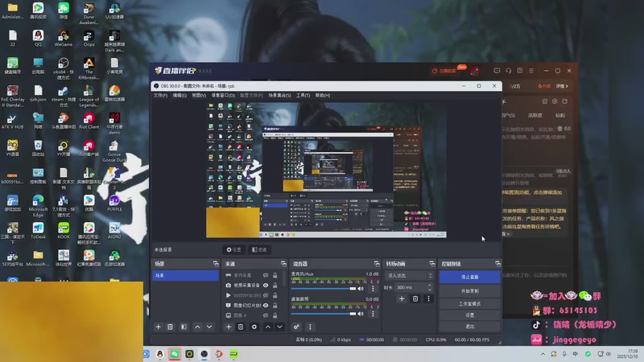Open OBS icon in taskbar
644x362 pixels.
pos(204,354)
